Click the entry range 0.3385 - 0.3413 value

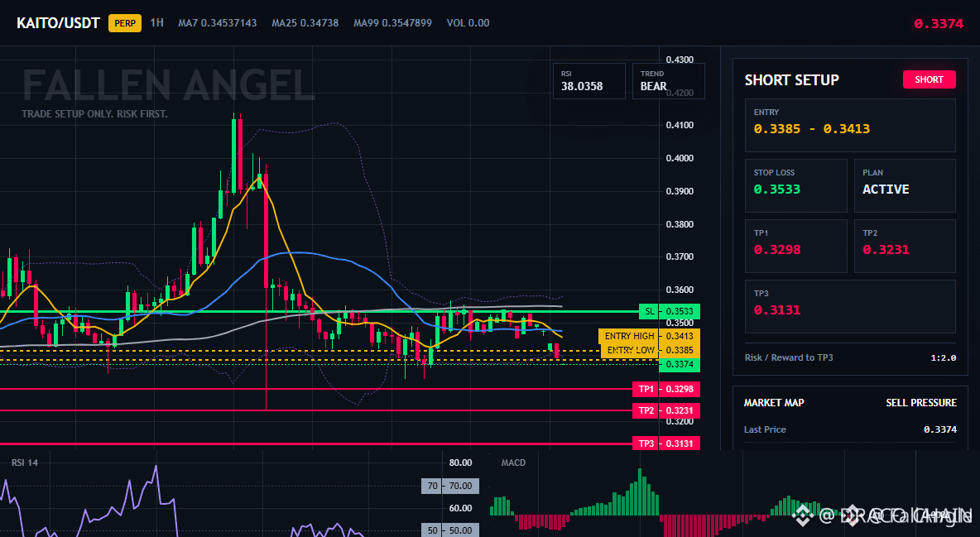pos(812,129)
